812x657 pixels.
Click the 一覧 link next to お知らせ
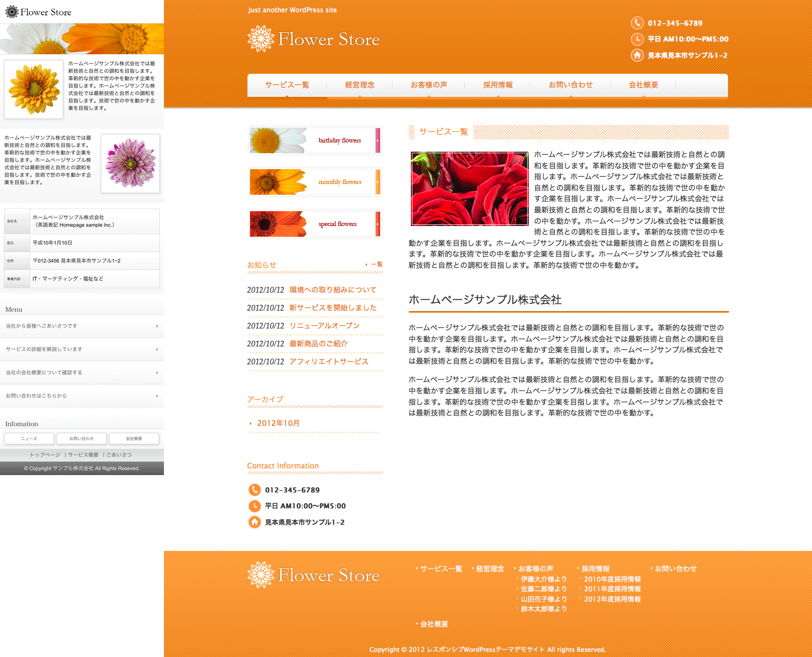[x=377, y=264]
